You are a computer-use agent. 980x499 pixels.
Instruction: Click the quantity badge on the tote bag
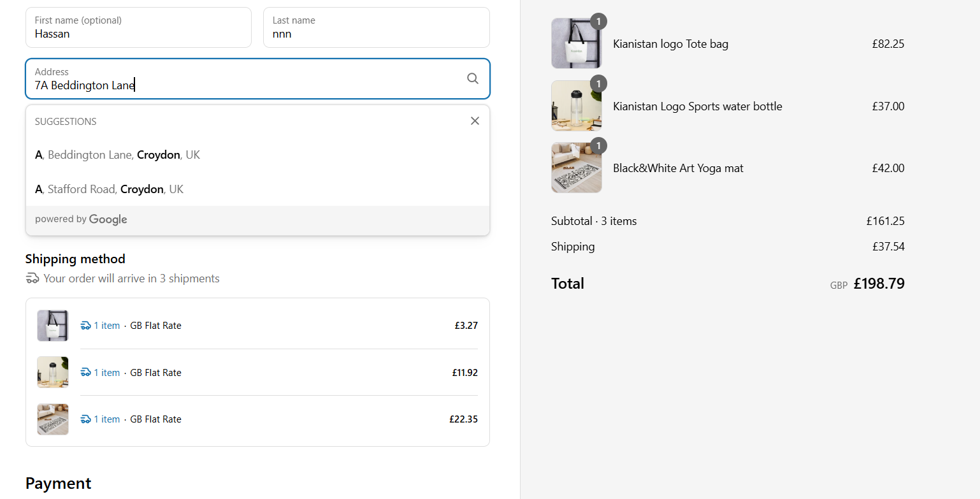(598, 22)
